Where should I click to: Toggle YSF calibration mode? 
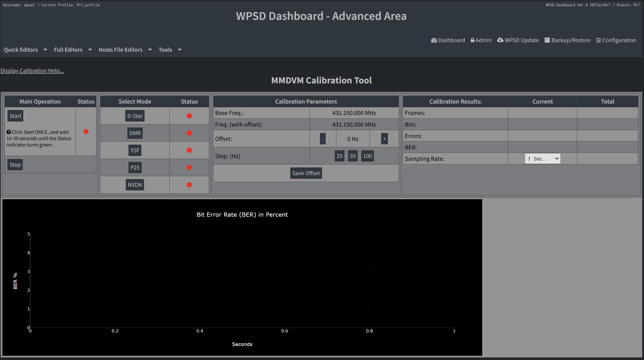tap(135, 150)
